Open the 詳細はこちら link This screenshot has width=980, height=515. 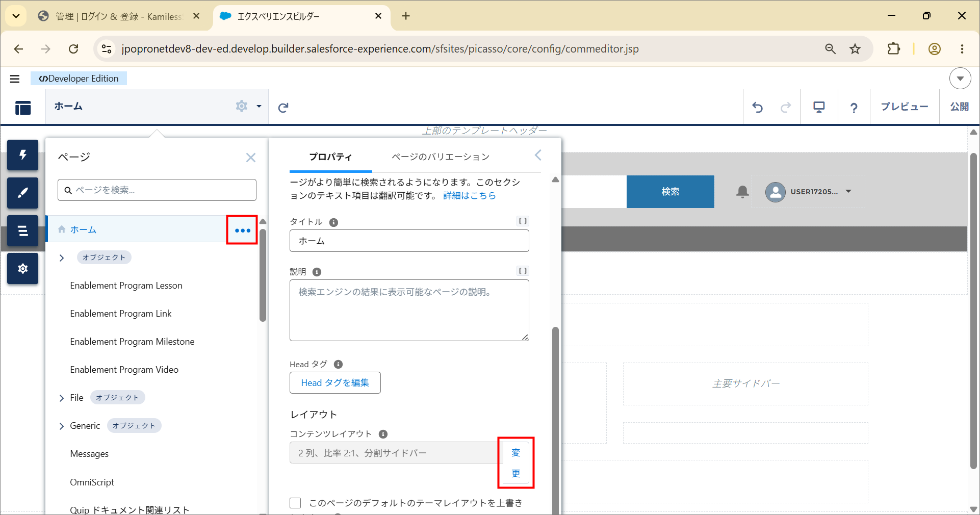click(470, 196)
